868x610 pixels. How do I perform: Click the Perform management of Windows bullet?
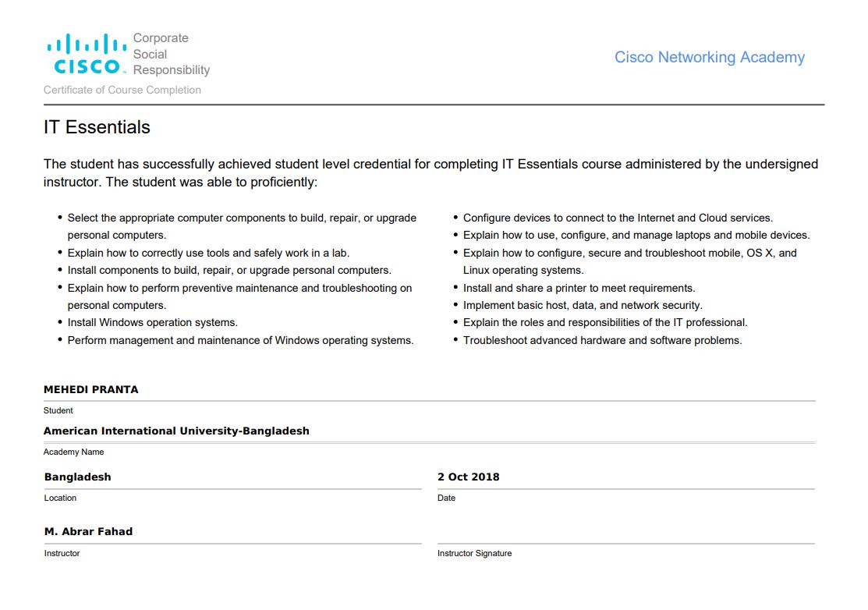click(x=240, y=340)
